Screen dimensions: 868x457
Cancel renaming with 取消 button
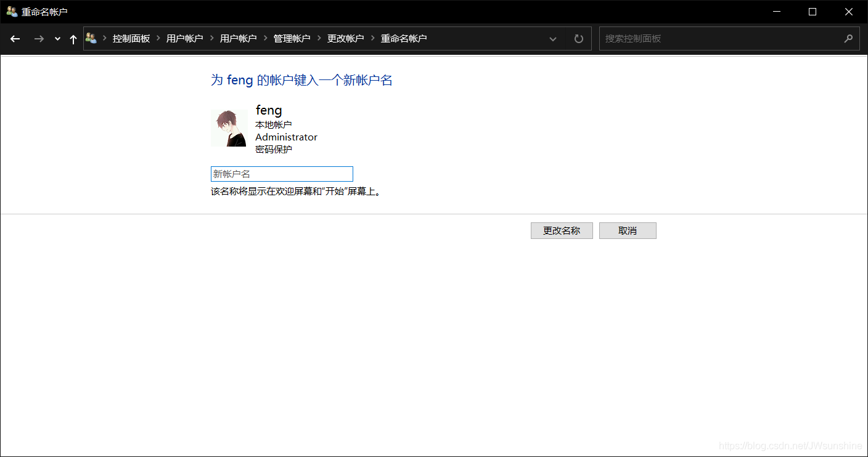628,230
